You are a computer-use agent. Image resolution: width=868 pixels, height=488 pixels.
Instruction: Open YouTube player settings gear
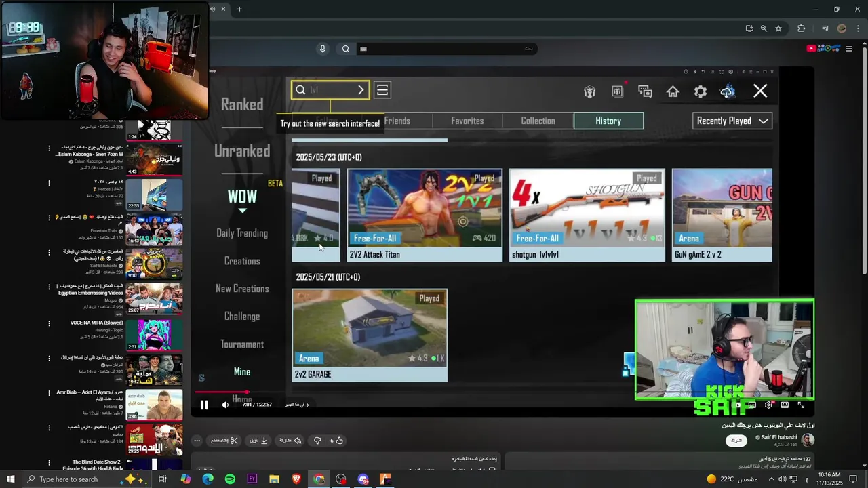(768, 405)
